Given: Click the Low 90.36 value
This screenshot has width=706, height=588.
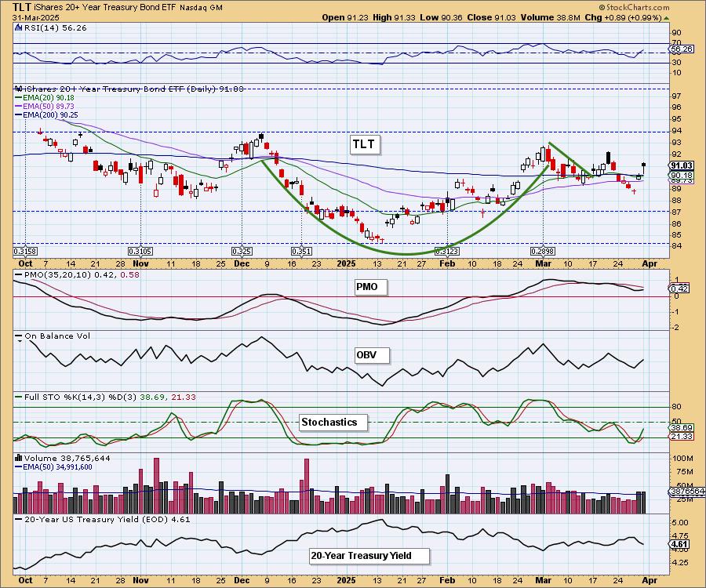Looking at the screenshot, I should 441,17.
